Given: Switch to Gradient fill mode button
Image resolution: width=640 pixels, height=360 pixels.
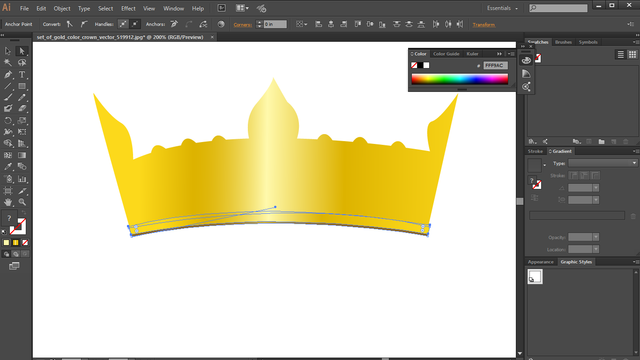Looking at the screenshot, I should click(16, 242).
